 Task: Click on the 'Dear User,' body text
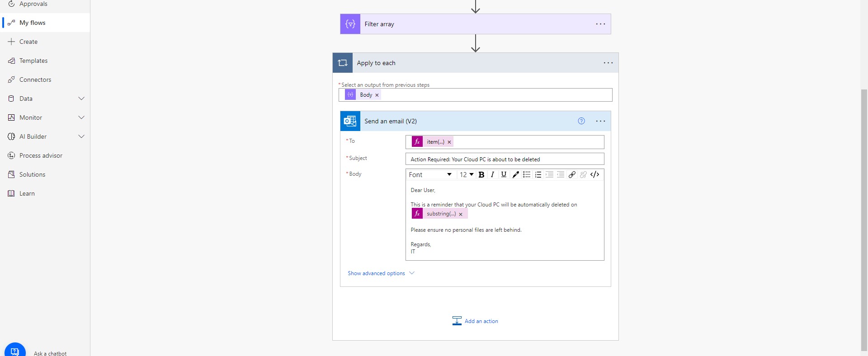pos(423,190)
